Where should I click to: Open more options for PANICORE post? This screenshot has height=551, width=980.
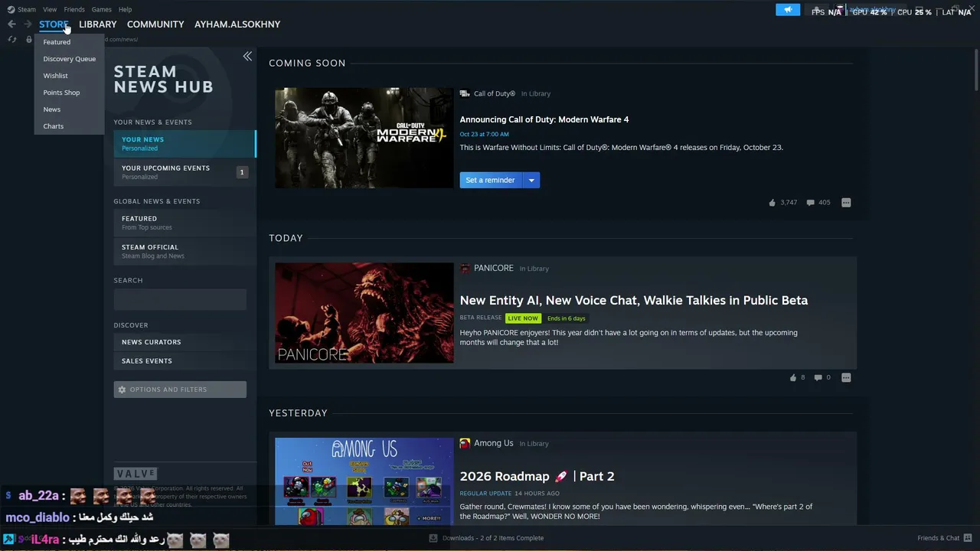pos(846,377)
